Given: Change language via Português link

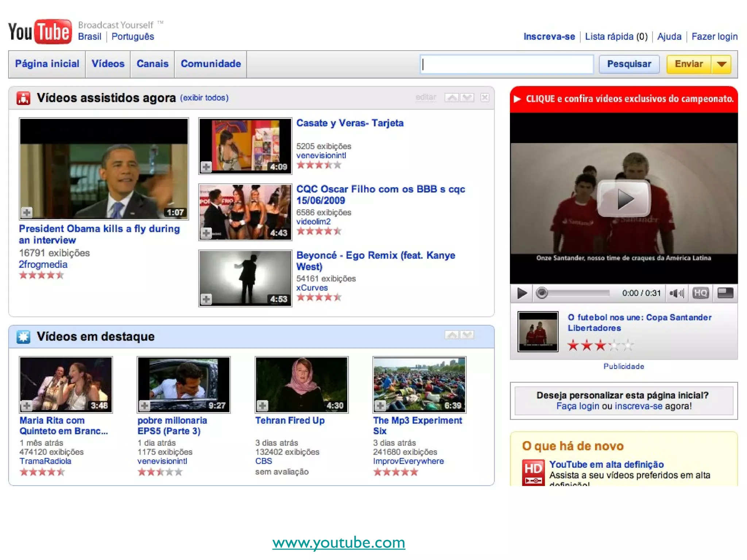Looking at the screenshot, I should click(x=133, y=37).
